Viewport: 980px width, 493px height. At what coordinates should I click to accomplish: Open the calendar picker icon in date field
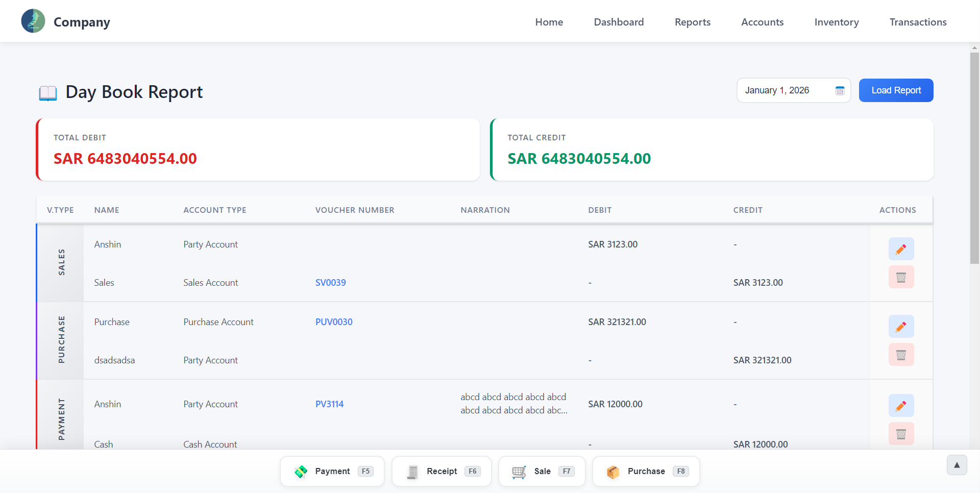pos(840,91)
